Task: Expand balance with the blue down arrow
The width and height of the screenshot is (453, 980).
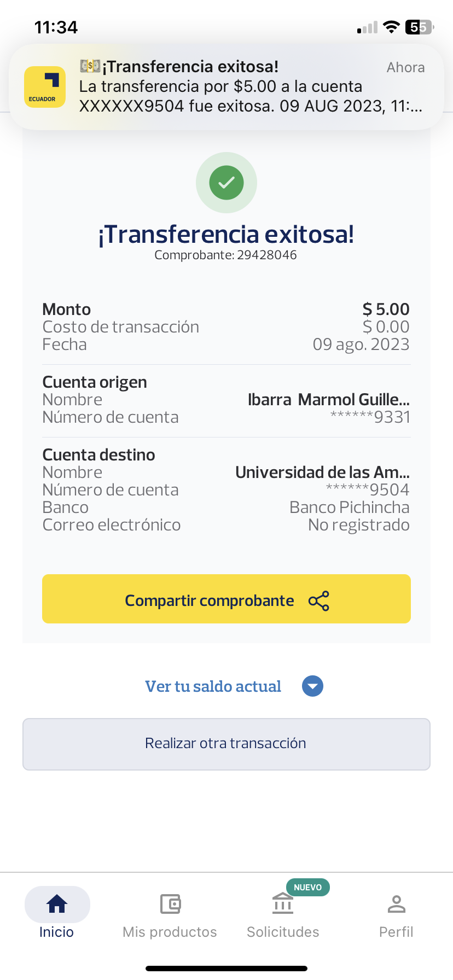Action: 313,686
